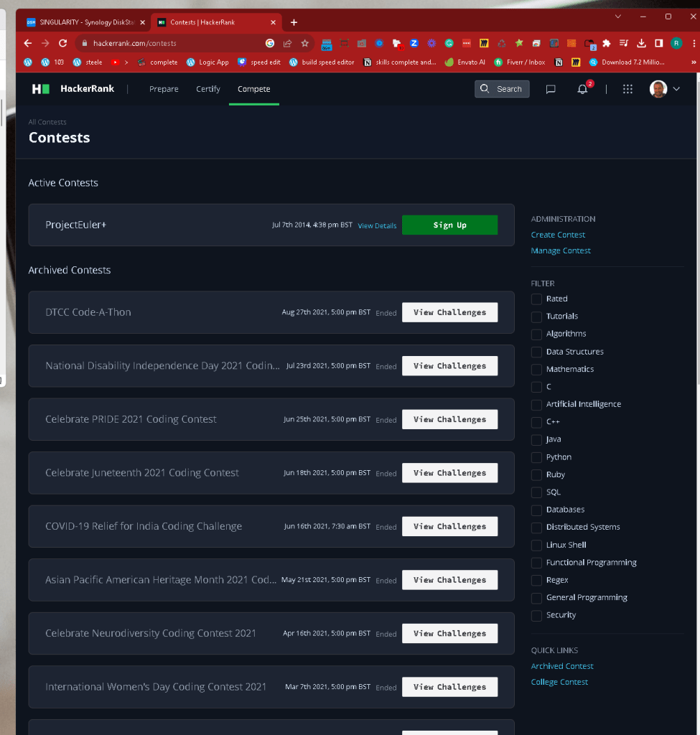Click the recycle extension icon

(501, 43)
